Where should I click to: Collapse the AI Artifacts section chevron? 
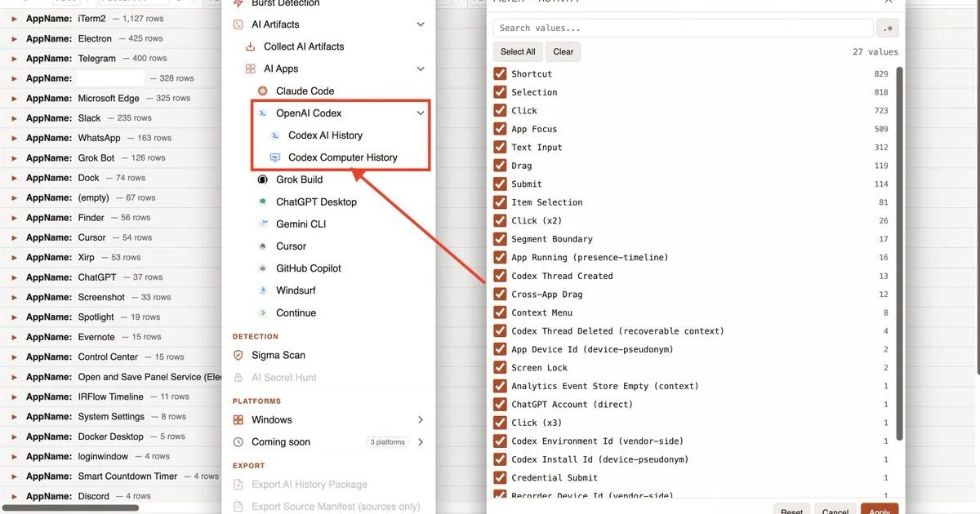(x=421, y=24)
